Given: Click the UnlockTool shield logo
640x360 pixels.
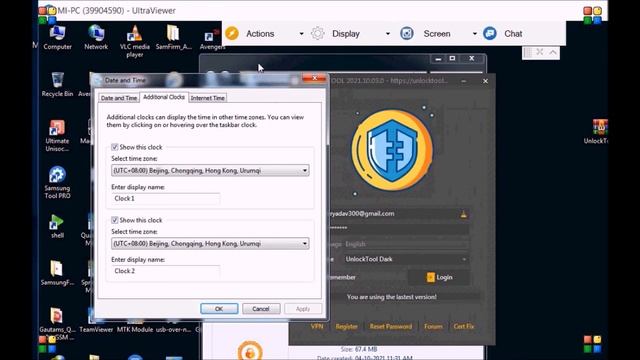Looking at the screenshot, I should [392, 150].
